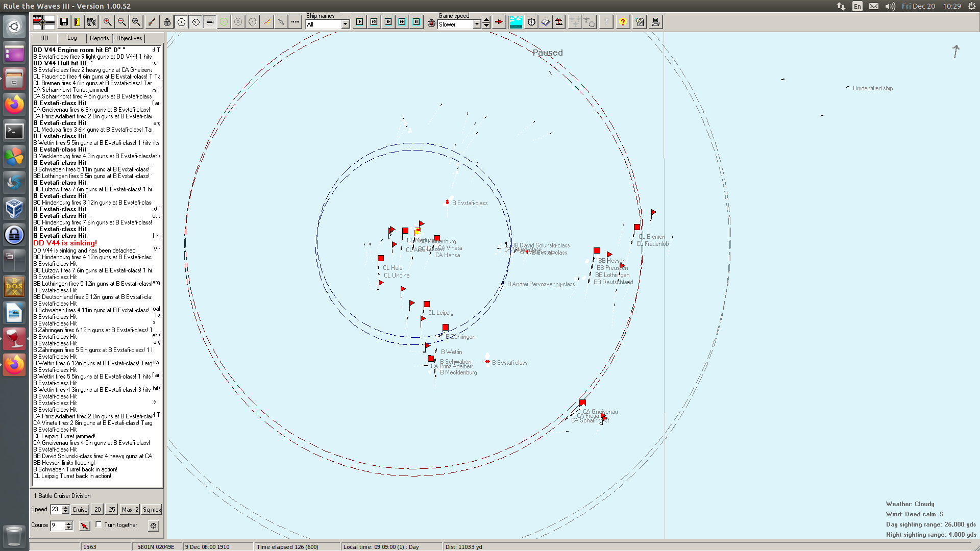This screenshot has height=551, width=980.
Task: Open the Game speed dropdown
Action: 476,24
